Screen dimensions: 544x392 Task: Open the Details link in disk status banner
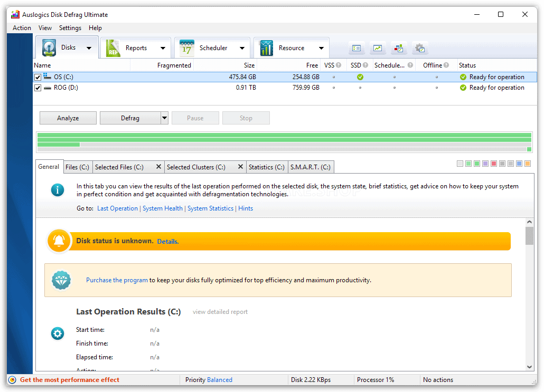167,242
